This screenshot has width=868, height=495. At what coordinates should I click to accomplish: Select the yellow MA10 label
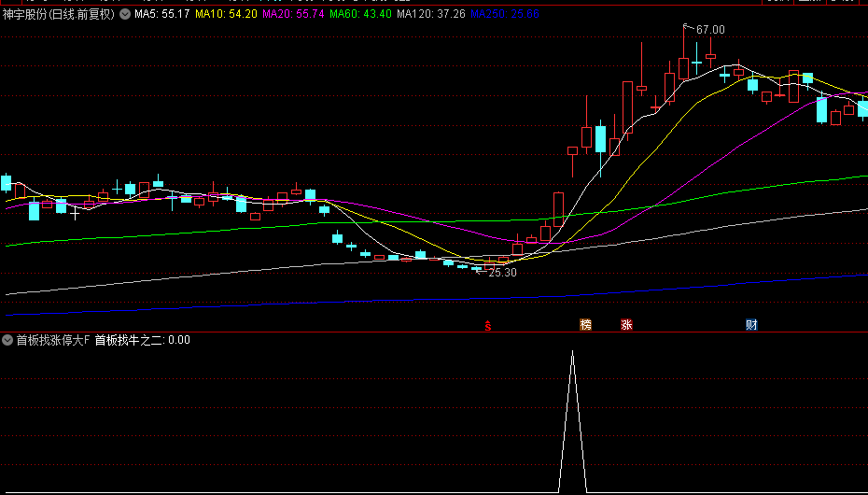(226, 15)
